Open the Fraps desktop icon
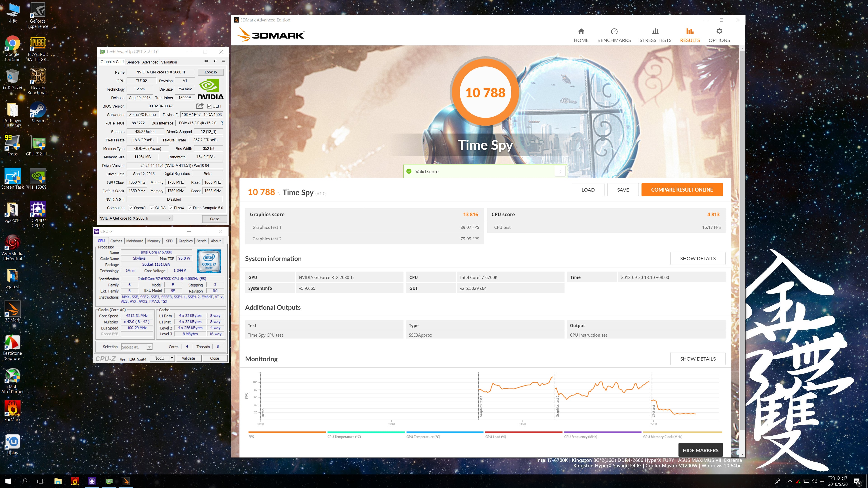Screen dimensions: 868x488 [12, 145]
